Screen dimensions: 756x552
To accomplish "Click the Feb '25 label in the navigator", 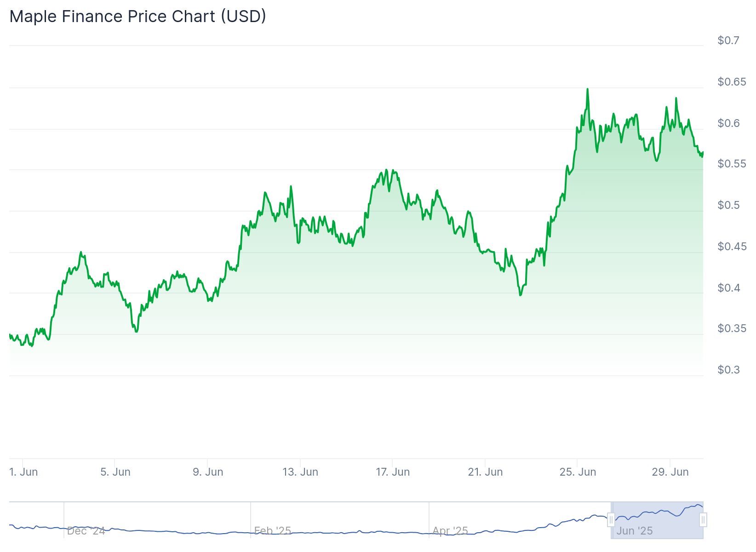I will click(x=273, y=531).
